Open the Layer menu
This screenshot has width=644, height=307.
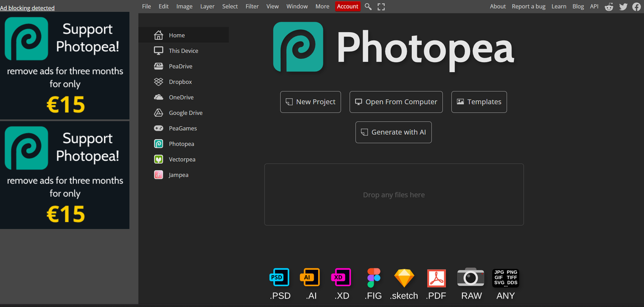coord(207,7)
